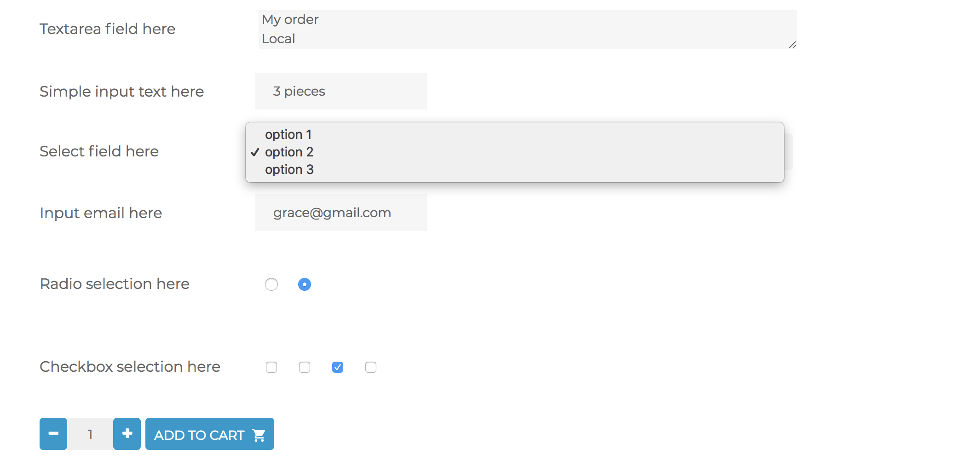Choose option 1 from dropdown
This screenshot has width=980, height=473.
click(514, 134)
